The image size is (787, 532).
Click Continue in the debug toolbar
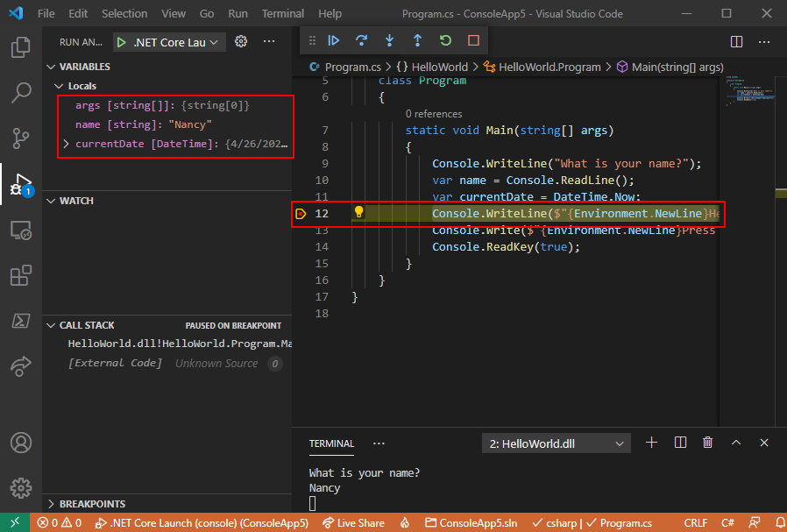point(334,40)
